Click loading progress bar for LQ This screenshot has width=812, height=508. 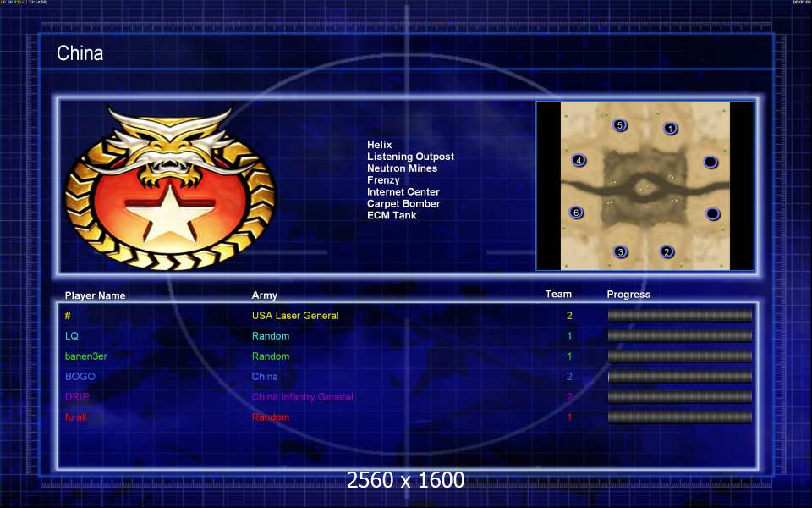point(679,336)
